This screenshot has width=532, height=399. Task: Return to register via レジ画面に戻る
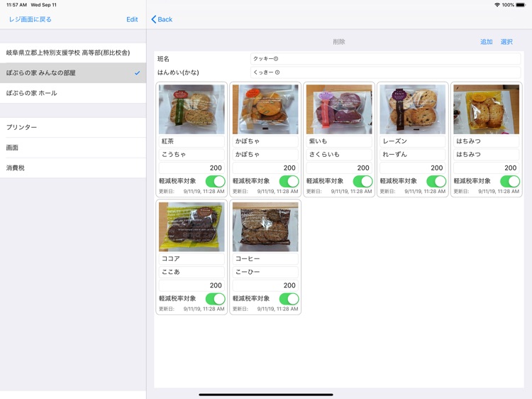tap(31, 19)
